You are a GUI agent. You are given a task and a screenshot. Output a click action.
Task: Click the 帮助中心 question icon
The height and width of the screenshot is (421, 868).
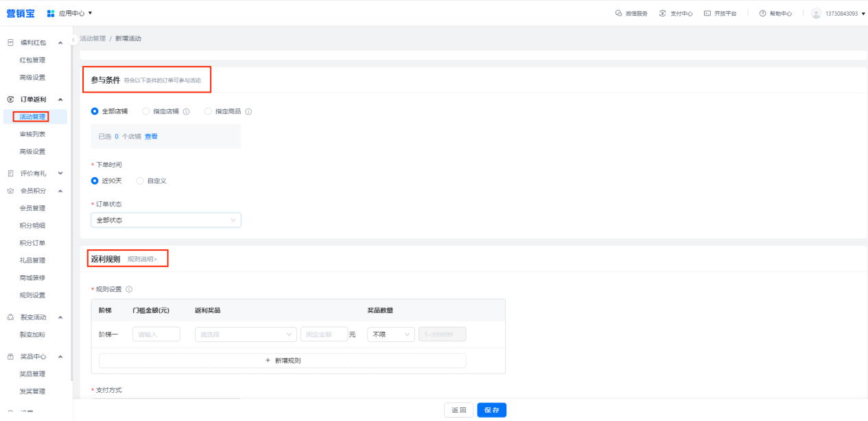coord(762,13)
